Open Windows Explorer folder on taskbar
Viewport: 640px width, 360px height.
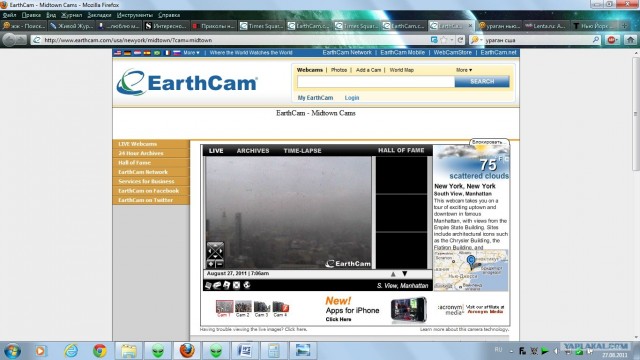tap(129, 351)
